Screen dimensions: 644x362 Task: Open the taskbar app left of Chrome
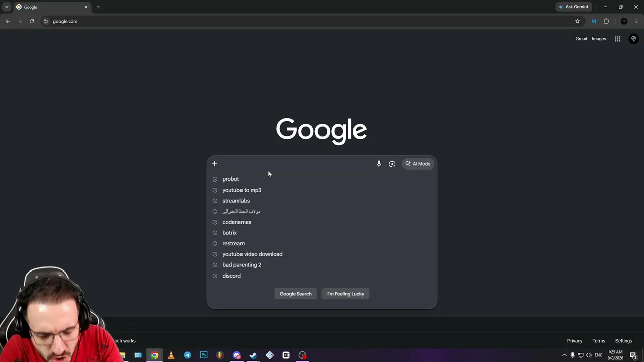pyautogui.click(x=138, y=355)
